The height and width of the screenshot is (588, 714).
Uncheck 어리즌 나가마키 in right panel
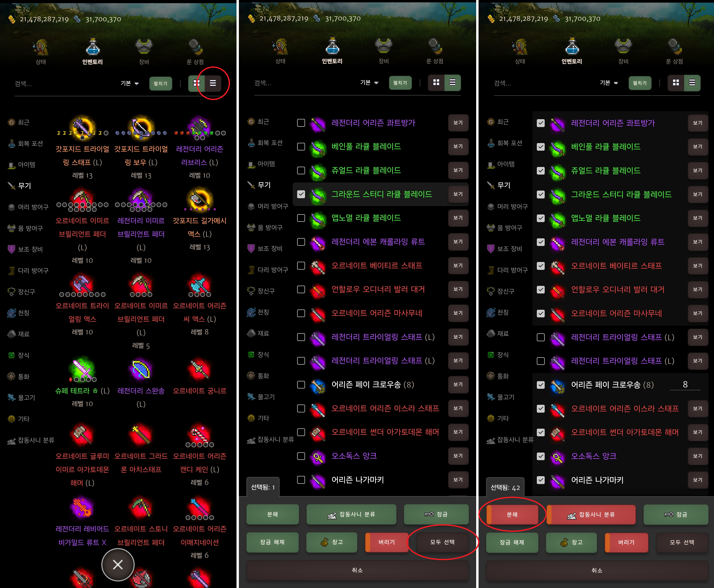[x=541, y=480]
